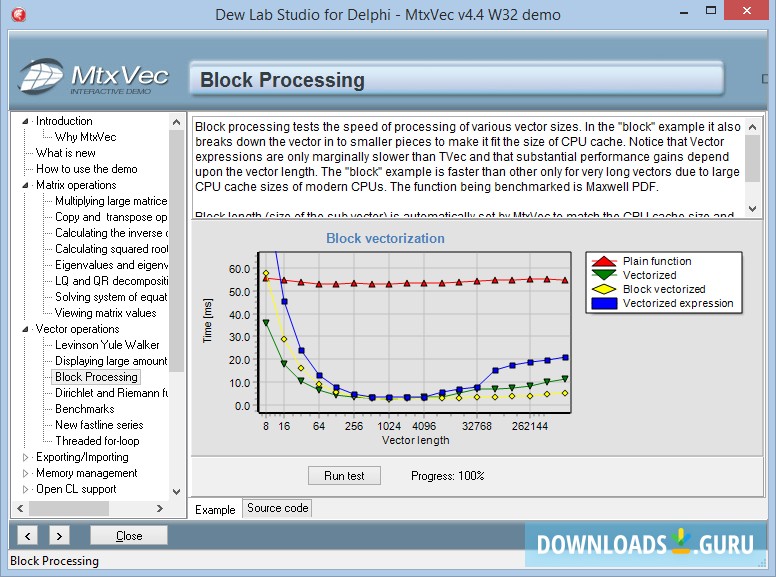Minimize the Dew Lab Studio window
Screen dimensions: 776x577
[x=684, y=11]
